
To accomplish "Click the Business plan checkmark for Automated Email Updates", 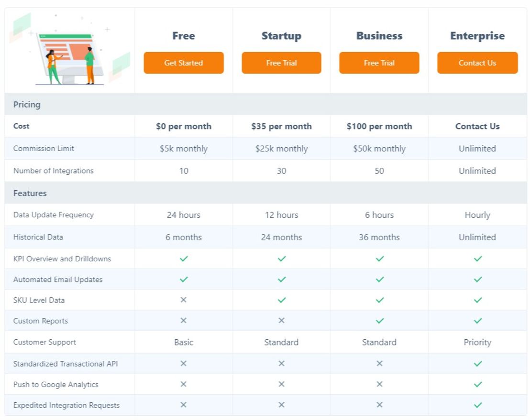I will pyautogui.click(x=380, y=279).
